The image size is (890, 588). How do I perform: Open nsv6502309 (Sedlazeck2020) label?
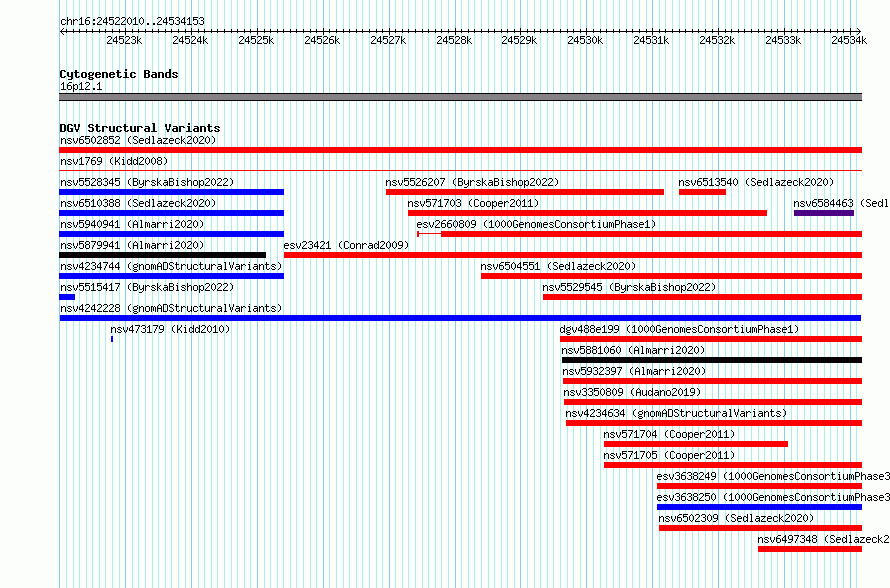tap(736, 518)
